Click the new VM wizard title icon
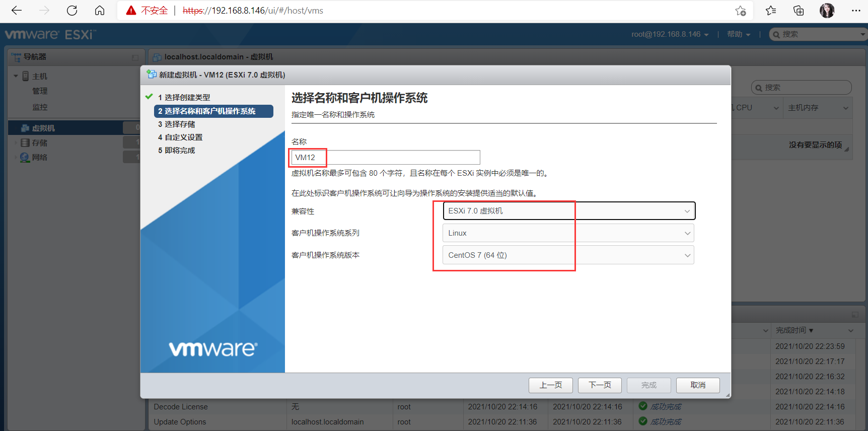This screenshot has width=868, height=431. click(x=151, y=75)
